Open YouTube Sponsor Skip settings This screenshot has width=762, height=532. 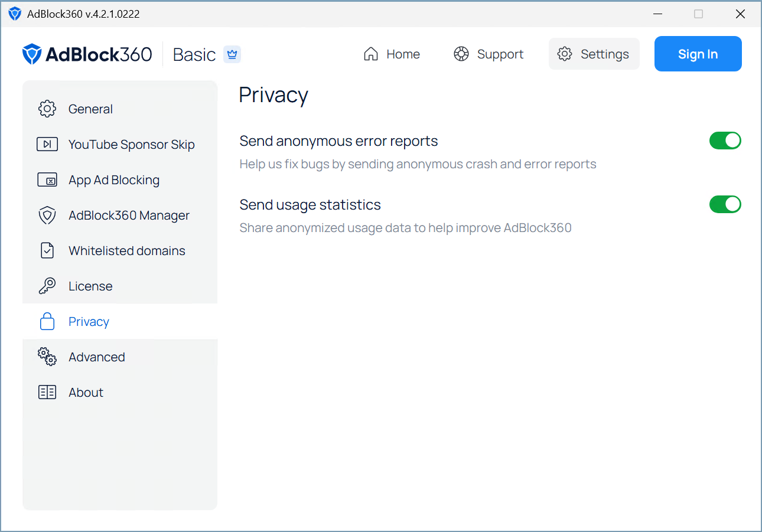pyautogui.click(x=120, y=144)
